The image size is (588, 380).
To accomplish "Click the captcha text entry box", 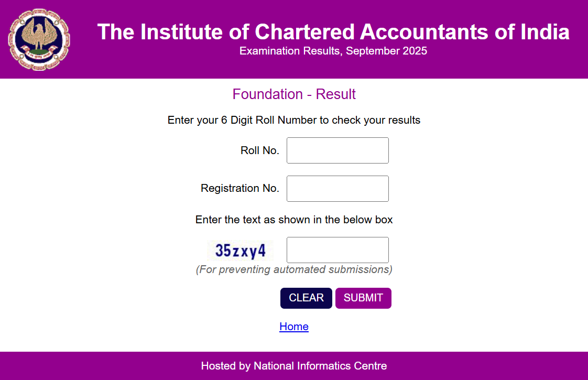I will 337,249.
